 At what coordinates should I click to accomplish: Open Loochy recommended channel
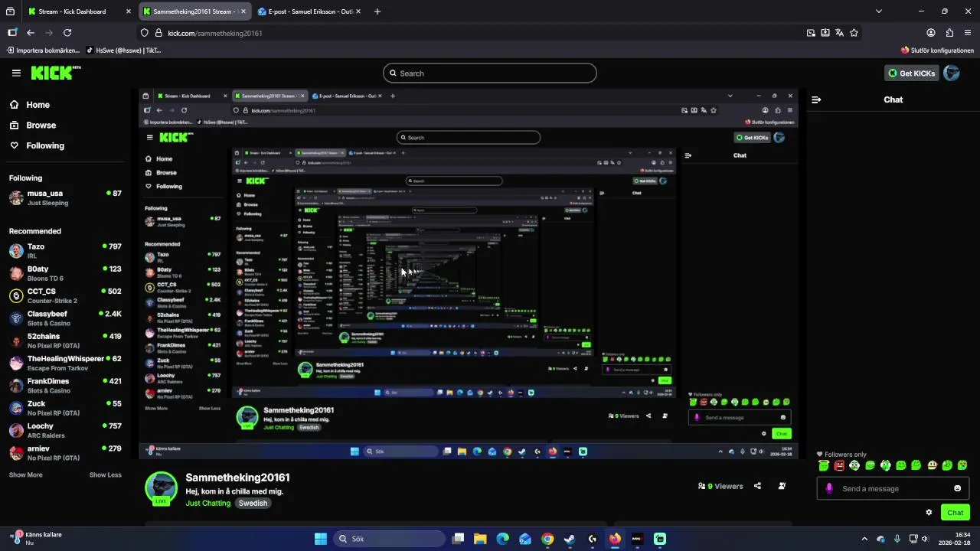click(x=65, y=430)
